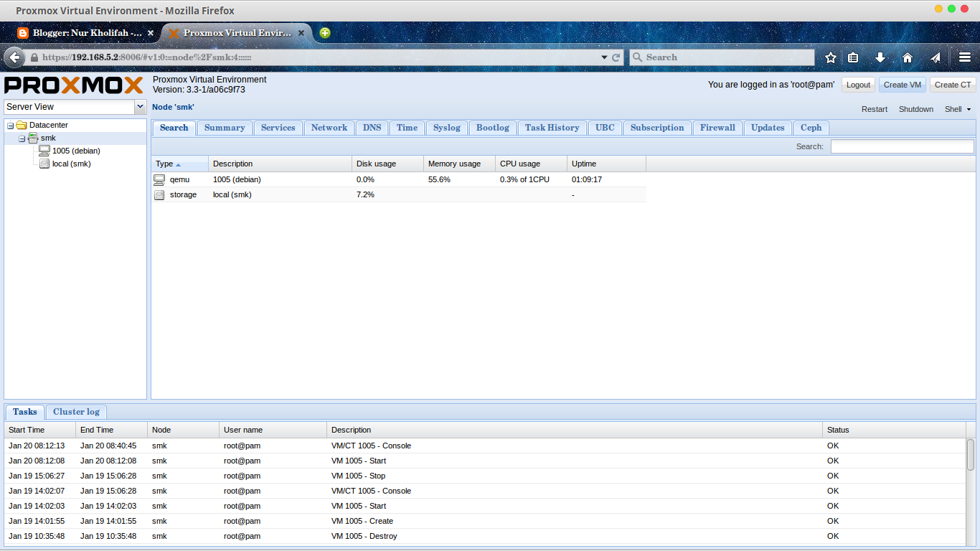
Task: Select the 1005 (debian) tree item
Action: (76, 151)
